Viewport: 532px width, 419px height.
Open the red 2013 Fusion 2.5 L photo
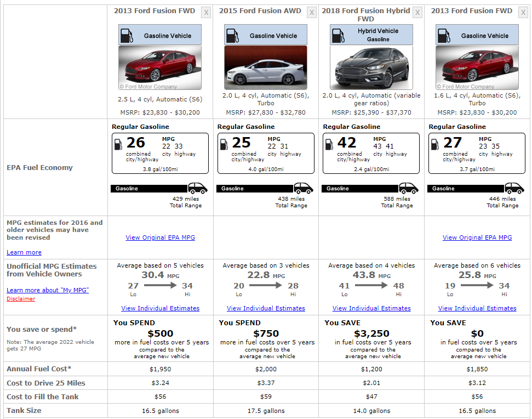pyautogui.click(x=160, y=67)
